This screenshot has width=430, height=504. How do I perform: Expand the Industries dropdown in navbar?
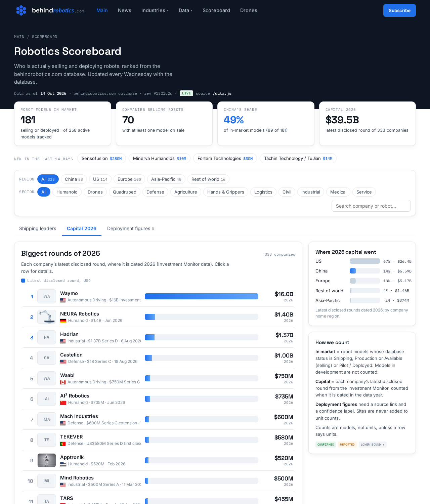[x=155, y=10]
